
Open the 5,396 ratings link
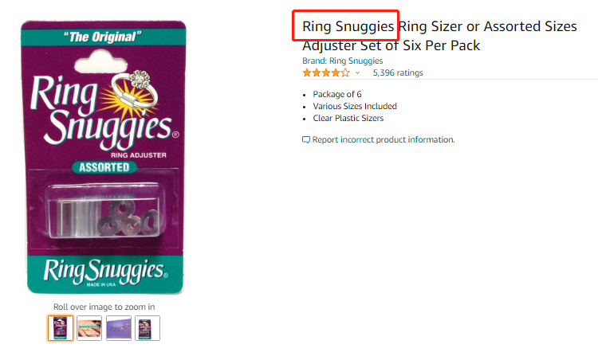(398, 72)
